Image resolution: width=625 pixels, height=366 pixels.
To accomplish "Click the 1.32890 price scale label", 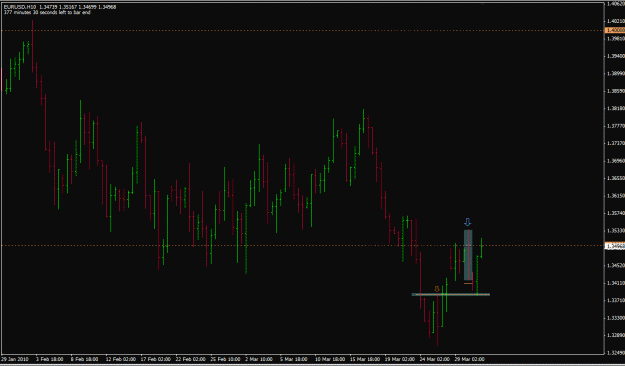I will click(x=615, y=335).
